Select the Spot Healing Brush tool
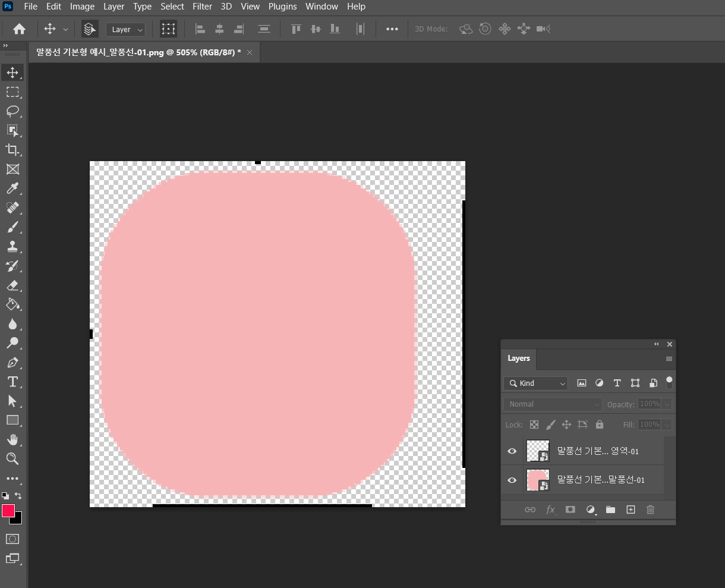The image size is (725, 588). 12,208
